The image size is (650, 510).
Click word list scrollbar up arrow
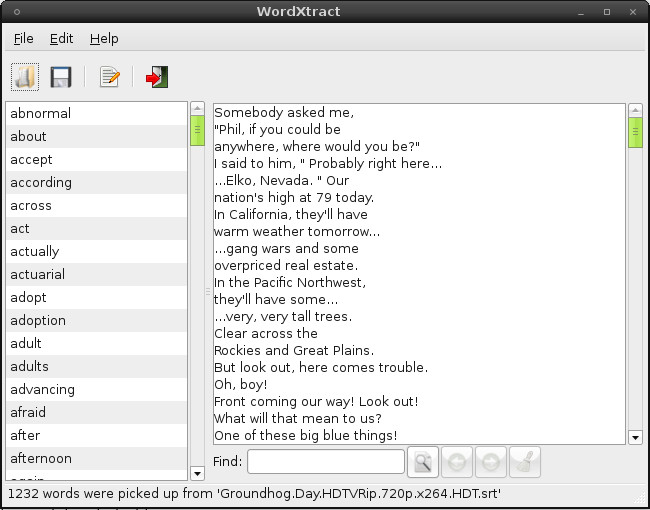click(x=197, y=109)
